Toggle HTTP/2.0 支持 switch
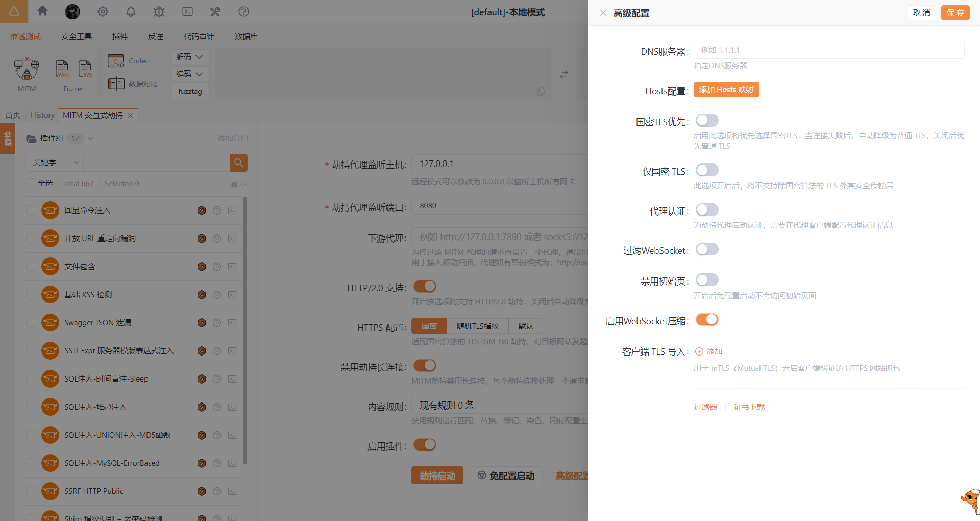Screen dimensions: 980x521 (x=425, y=287)
